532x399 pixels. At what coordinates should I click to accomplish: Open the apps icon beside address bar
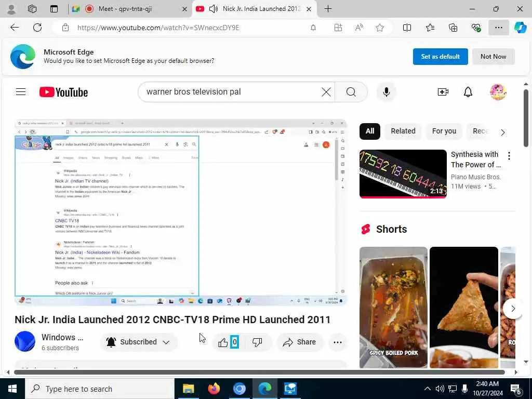click(338, 28)
